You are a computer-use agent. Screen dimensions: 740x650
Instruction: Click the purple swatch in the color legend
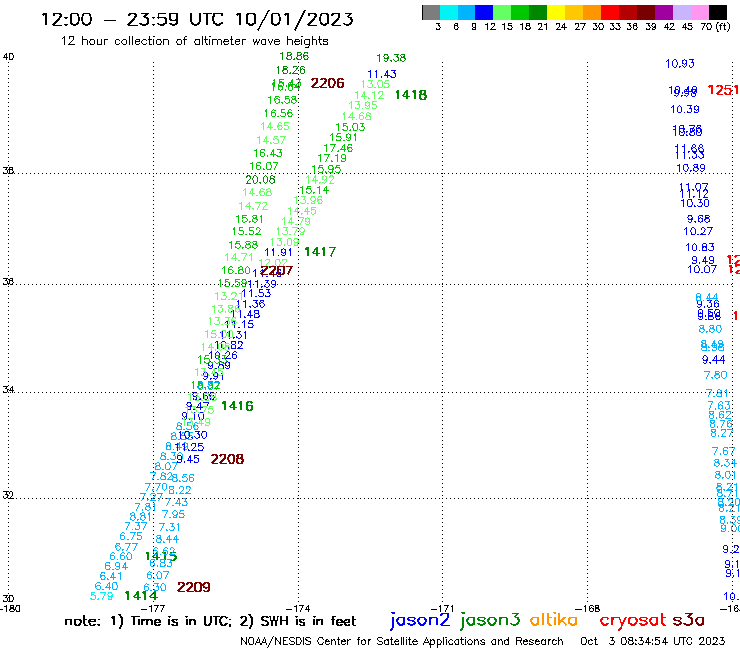[664, 12]
